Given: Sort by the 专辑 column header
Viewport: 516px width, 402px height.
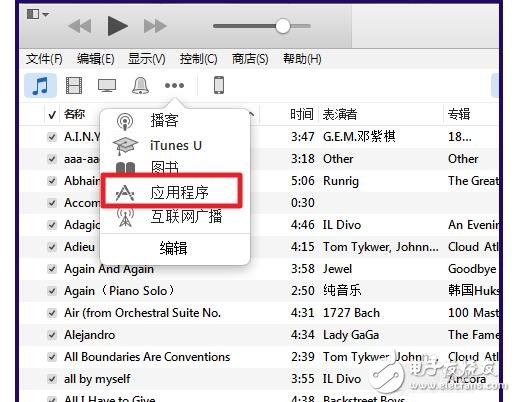Looking at the screenshot, I should click(x=459, y=114).
